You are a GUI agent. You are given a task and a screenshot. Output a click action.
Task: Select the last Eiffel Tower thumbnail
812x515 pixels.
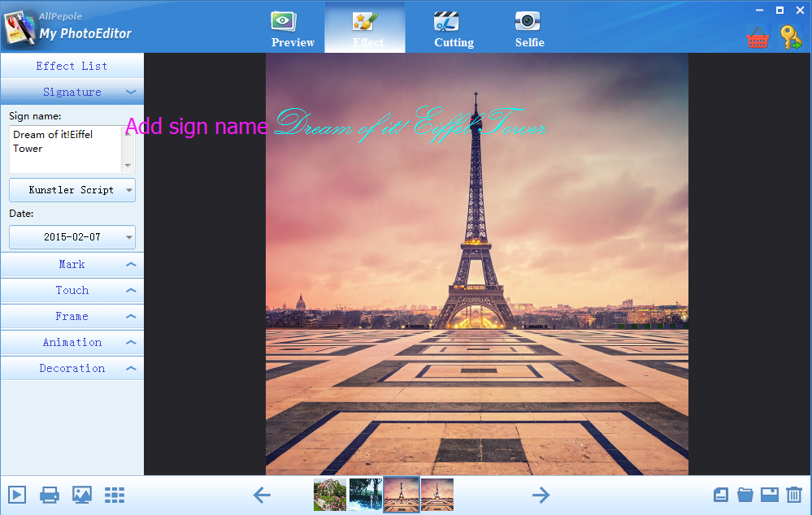pos(437,495)
